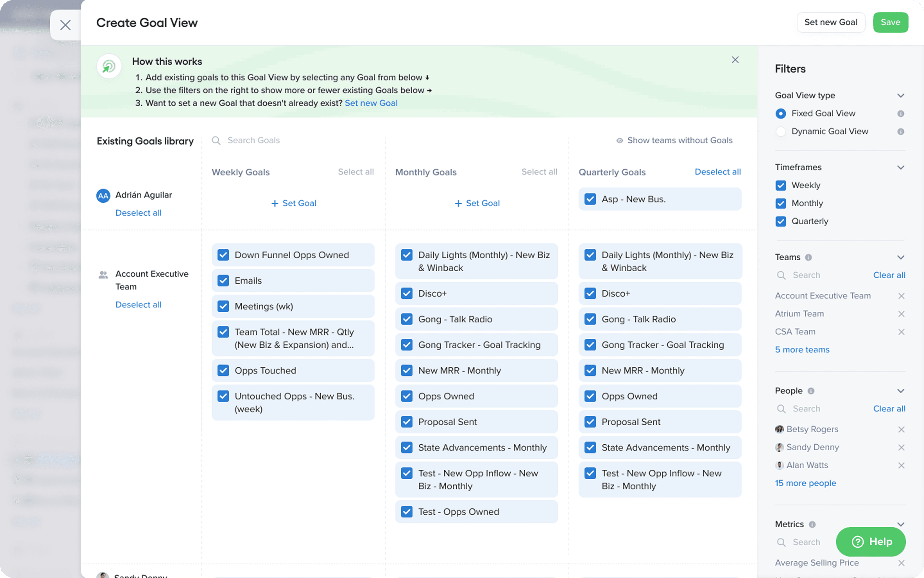Screen dimensions: 924x578
Task: Remove Account Executive Team from Teams filter
Action: tap(901, 296)
